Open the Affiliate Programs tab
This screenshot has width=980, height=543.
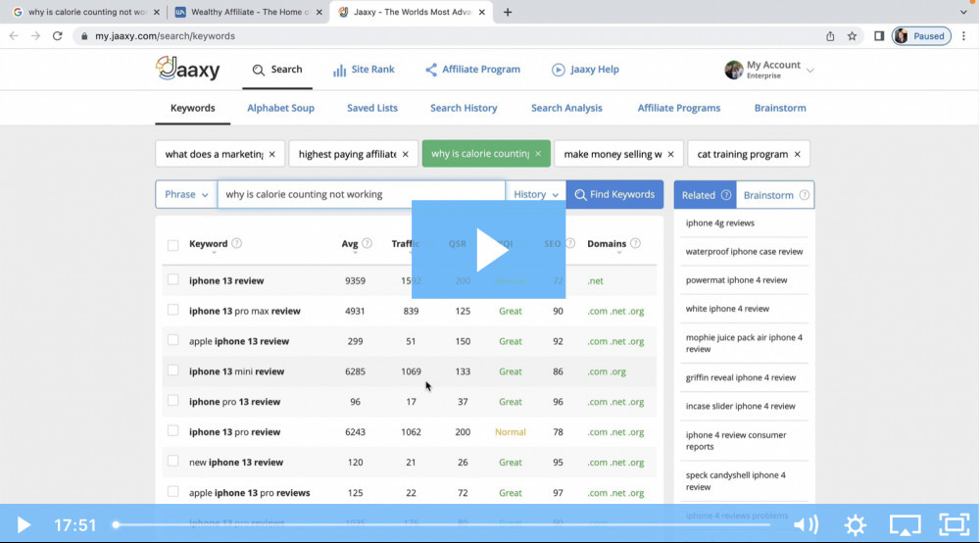(x=679, y=108)
